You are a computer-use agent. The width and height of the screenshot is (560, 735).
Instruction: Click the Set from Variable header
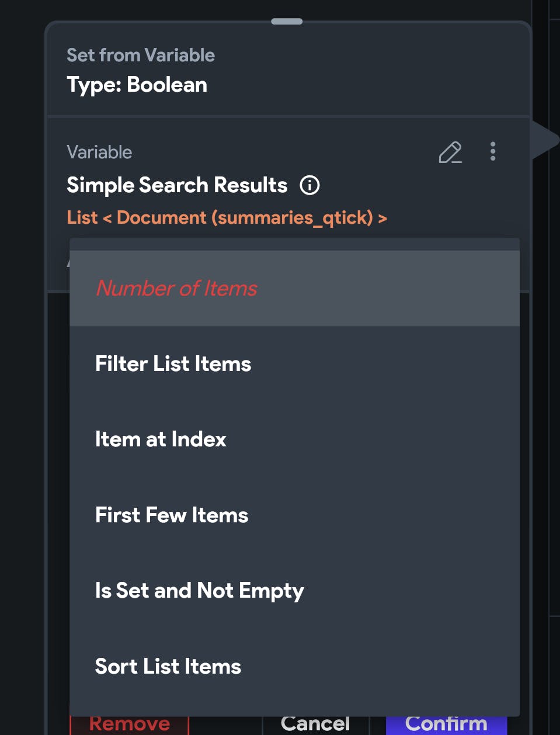[141, 55]
